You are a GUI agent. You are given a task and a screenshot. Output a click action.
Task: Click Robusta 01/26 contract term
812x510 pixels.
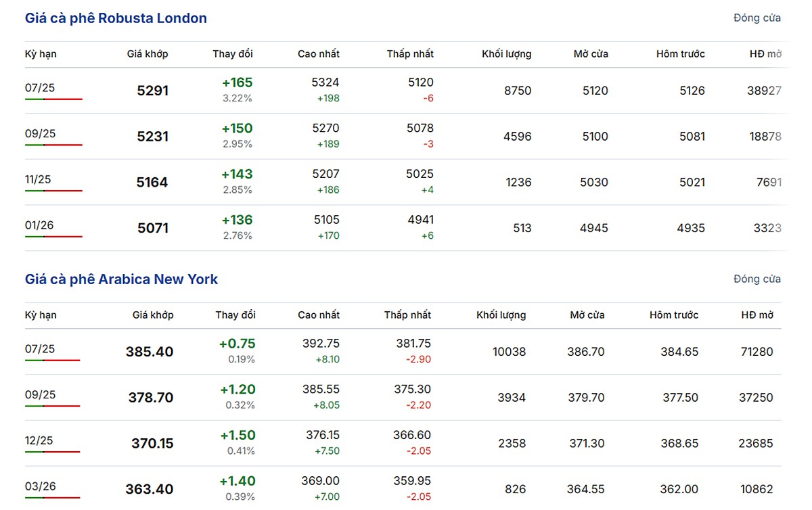[39, 225]
